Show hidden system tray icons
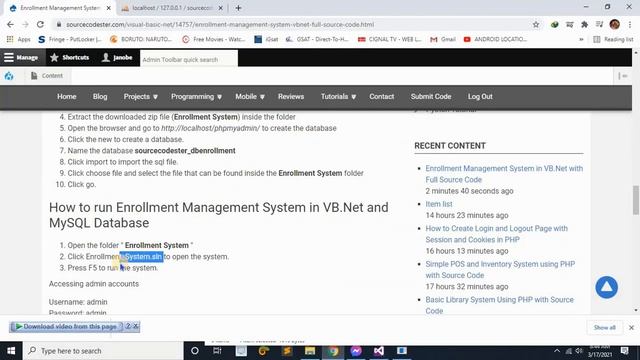Viewport: 640px width, 360px height. point(557,351)
